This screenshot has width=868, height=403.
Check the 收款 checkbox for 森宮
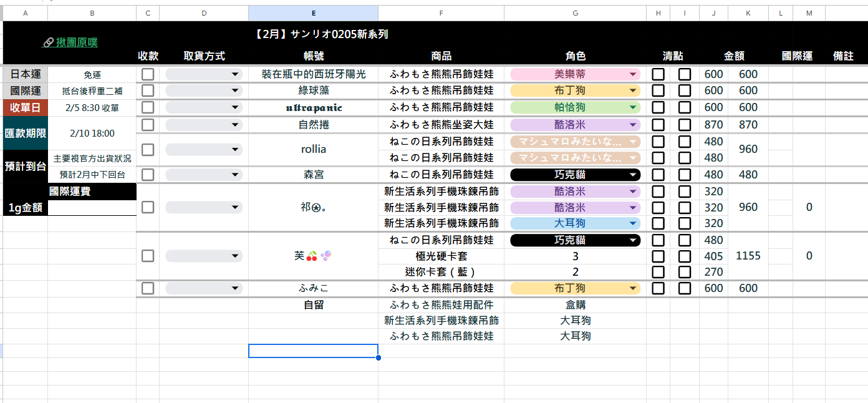click(148, 175)
